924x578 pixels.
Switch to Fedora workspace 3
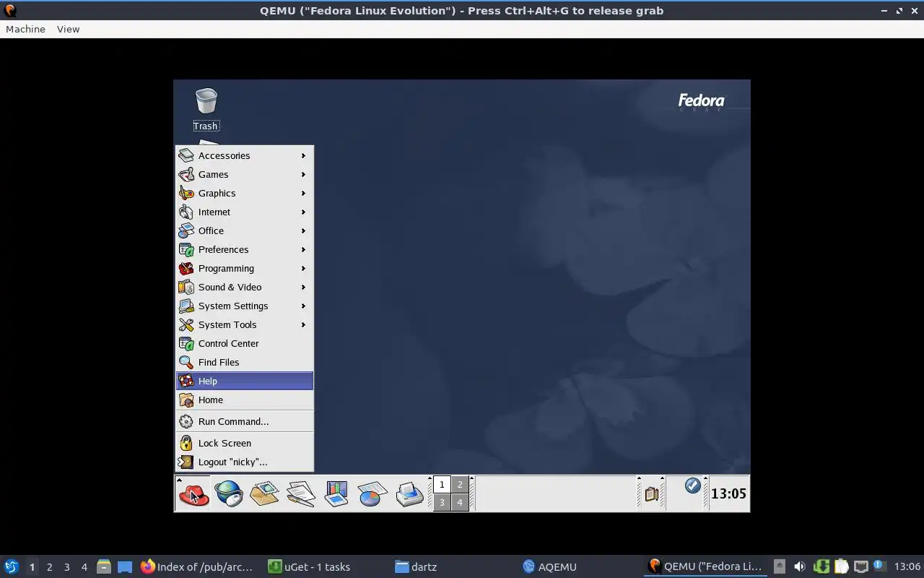[x=442, y=502]
